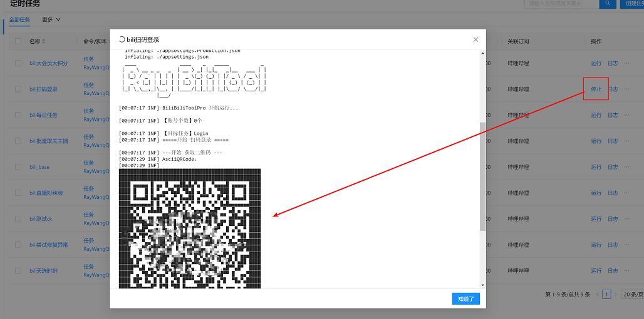Click the log scrollbar up arrow
The image size is (644, 319).
pyautogui.click(x=482, y=54)
